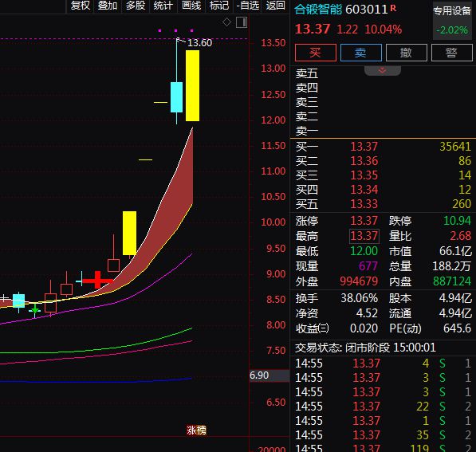Image resolution: width=476 pixels, height=452 pixels.
Task: Select 买一 price 13.37
Action: tap(364, 147)
